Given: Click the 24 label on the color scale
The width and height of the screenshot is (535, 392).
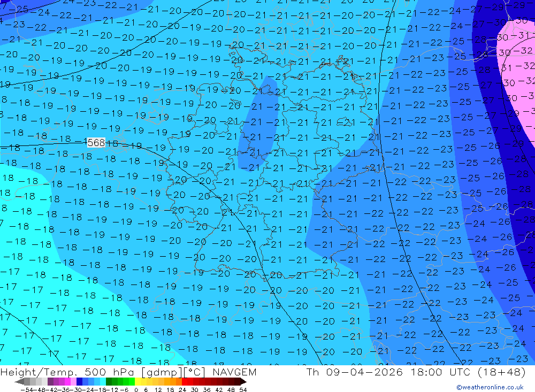Looking at the screenshot, I should point(182,390).
